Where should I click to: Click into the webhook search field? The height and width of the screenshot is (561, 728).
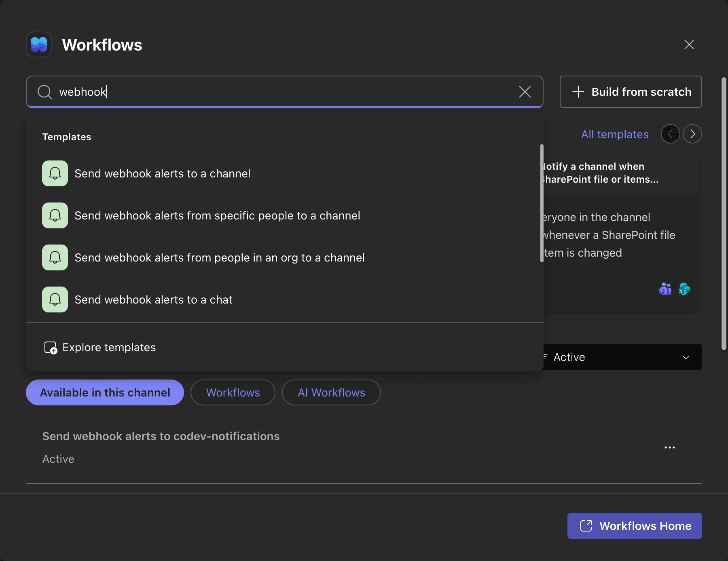pos(284,92)
